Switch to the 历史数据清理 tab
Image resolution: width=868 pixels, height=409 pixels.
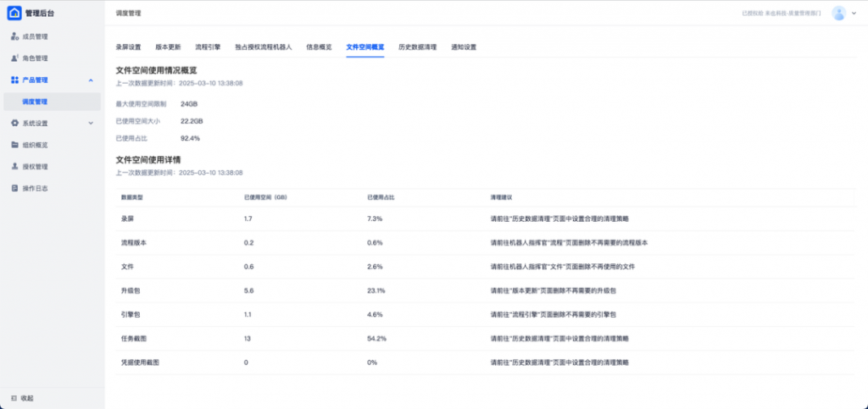(x=417, y=47)
